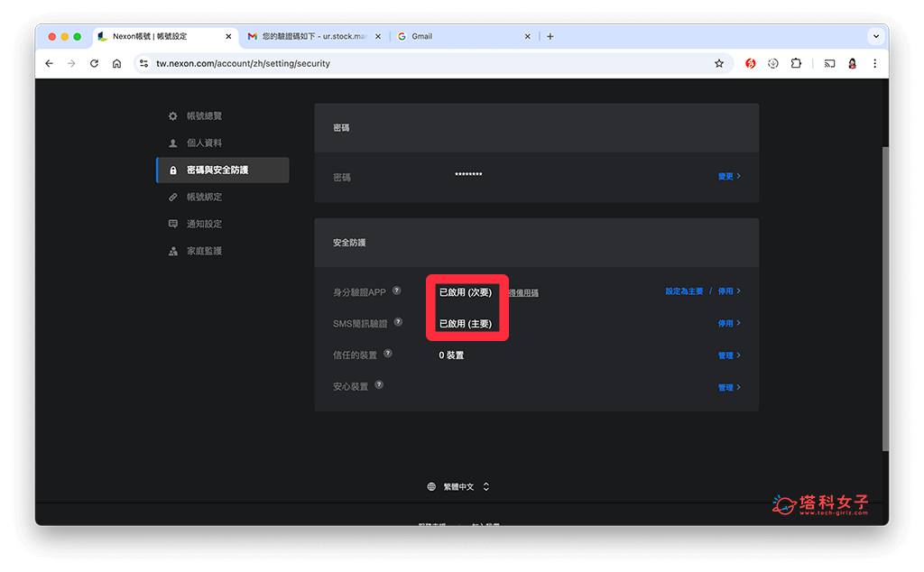The width and height of the screenshot is (924, 572).
Task: Click the browser forward arrow
Action: point(71,63)
